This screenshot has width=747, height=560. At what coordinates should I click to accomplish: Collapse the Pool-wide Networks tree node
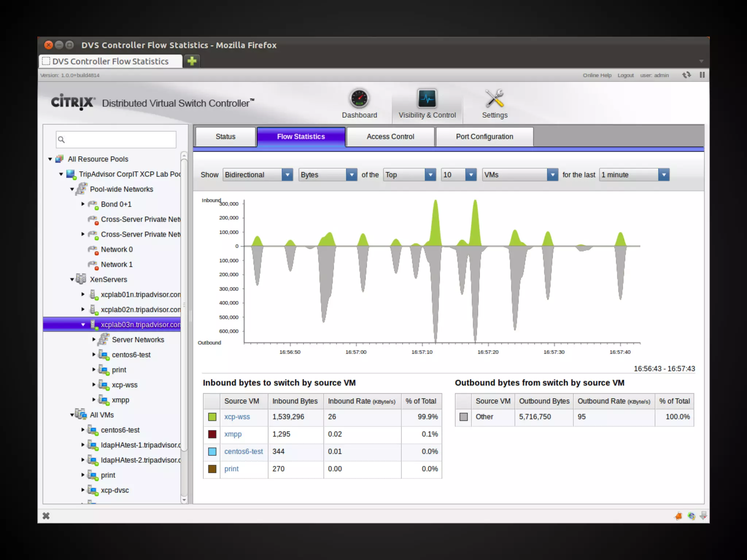[x=72, y=189]
